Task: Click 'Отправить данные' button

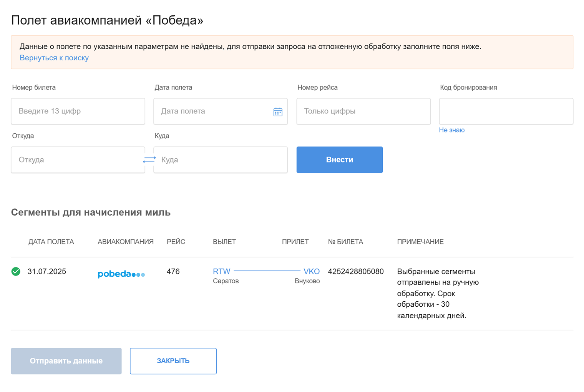Action: coord(66,361)
